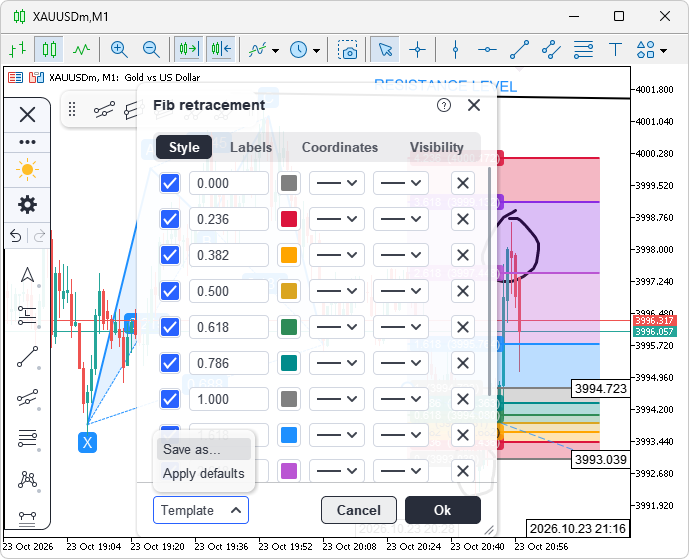Edit the 0.786 level value field
The height and width of the screenshot is (559, 689).
coord(229,363)
